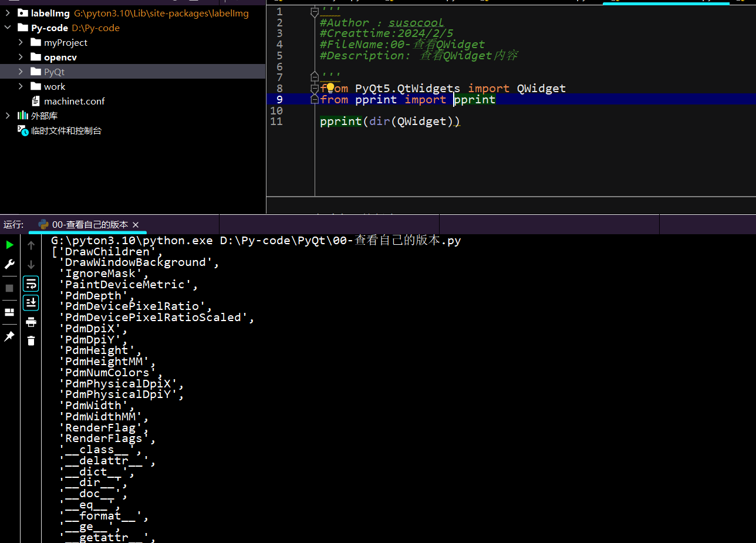
Task: Open run configuration wrench icon
Action: coord(9,264)
